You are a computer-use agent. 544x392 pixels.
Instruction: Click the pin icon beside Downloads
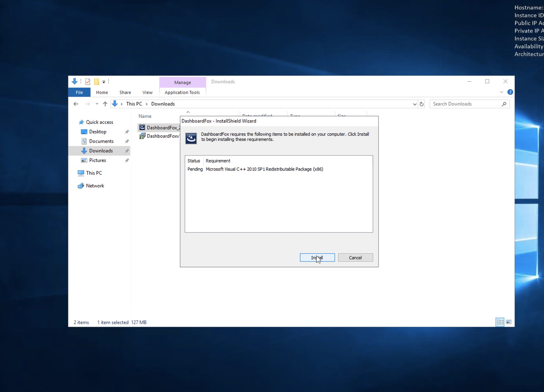(127, 151)
